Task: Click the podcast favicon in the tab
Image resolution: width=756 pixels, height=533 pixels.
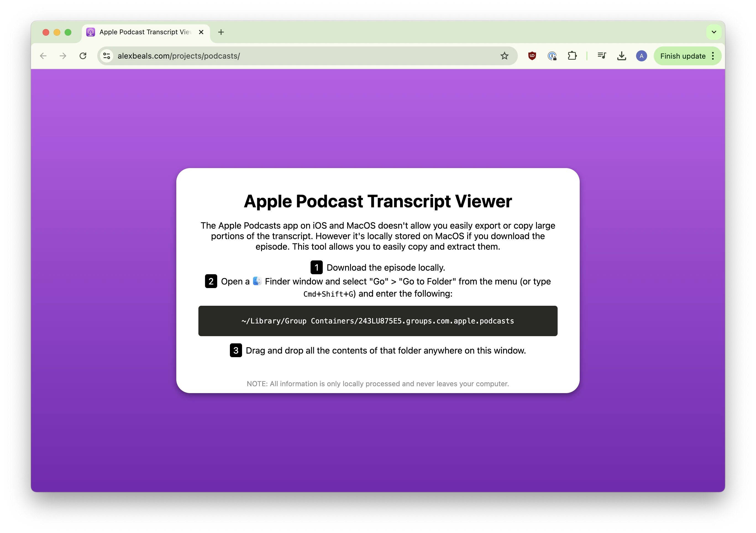Action: coord(91,32)
